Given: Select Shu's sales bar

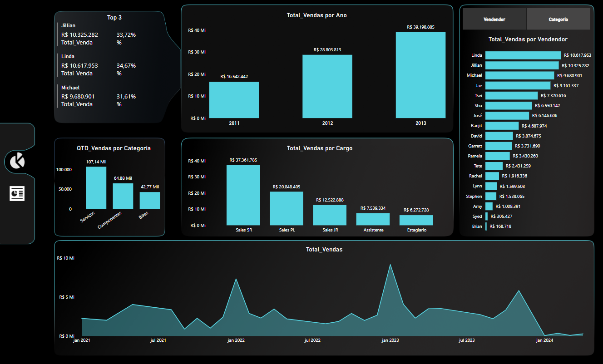Looking at the screenshot, I should coord(509,105).
